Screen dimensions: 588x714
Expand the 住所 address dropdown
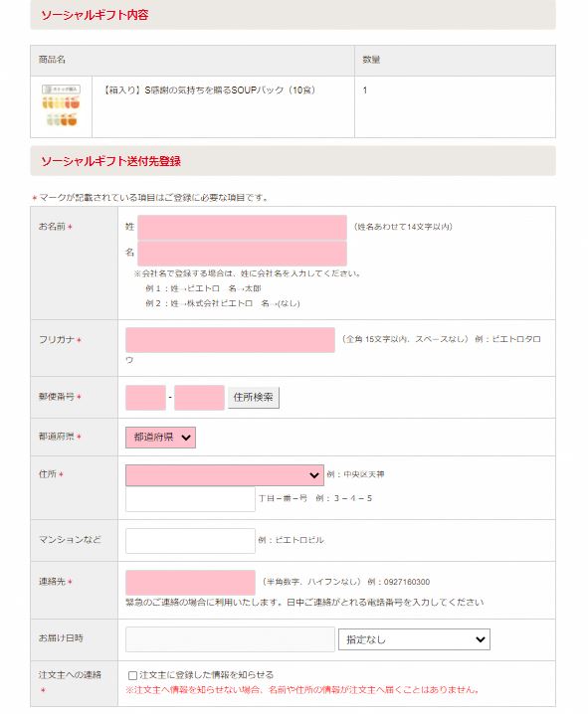point(225,475)
